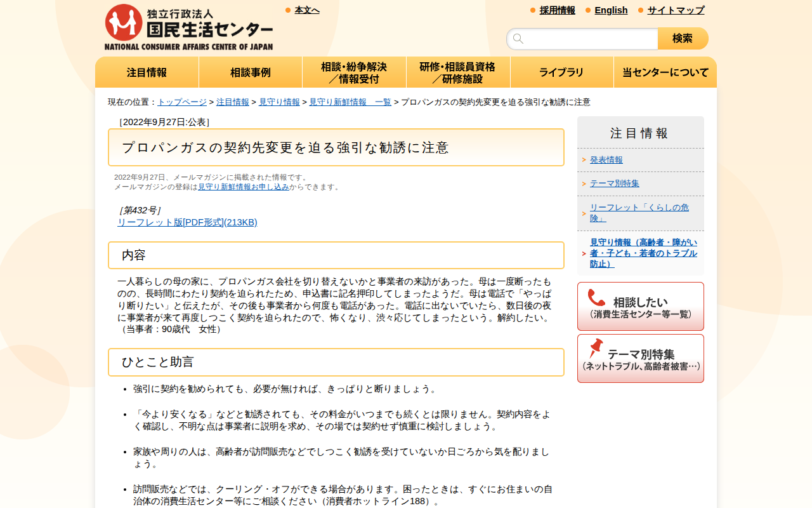
Task: Click the red pushpin icon on テーマ別特集
Action: [596, 348]
